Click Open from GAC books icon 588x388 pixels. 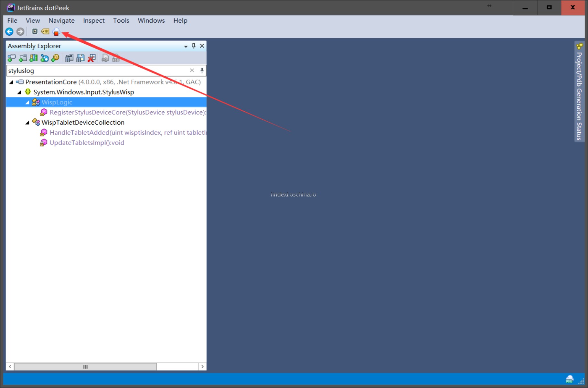[x=34, y=58]
